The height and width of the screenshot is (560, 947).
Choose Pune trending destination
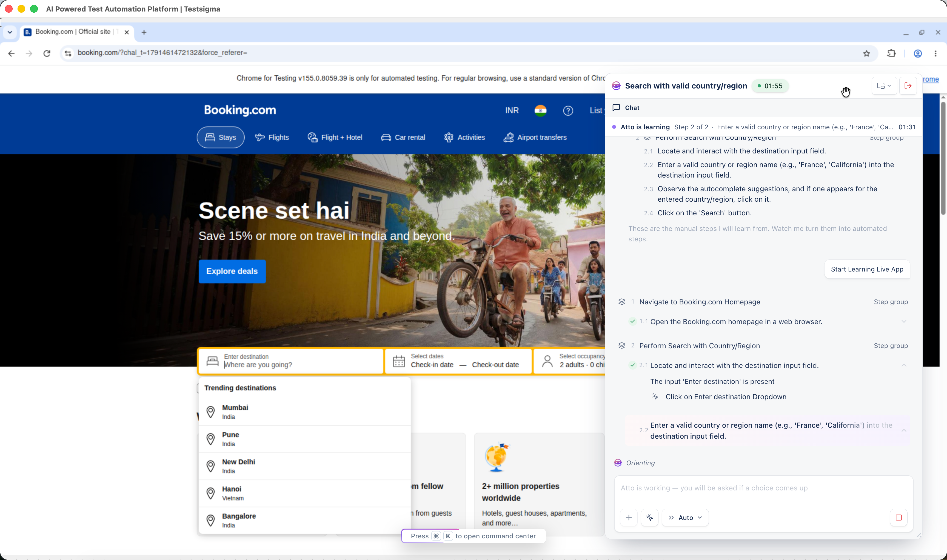click(x=305, y=439)
